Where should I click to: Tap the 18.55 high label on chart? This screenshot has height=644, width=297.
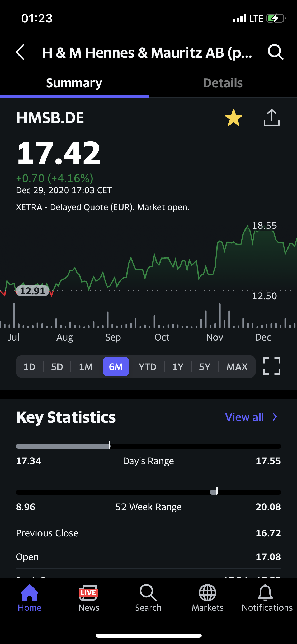[264, 226]
